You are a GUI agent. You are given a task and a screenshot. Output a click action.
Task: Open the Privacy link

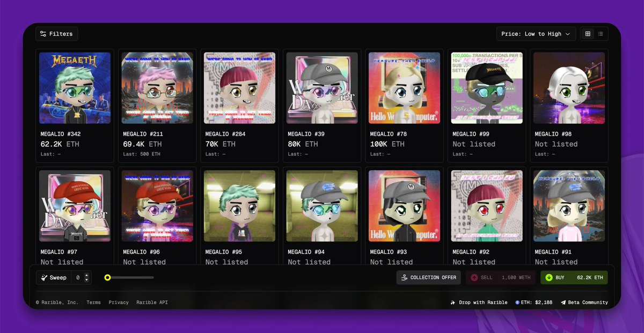119,302
